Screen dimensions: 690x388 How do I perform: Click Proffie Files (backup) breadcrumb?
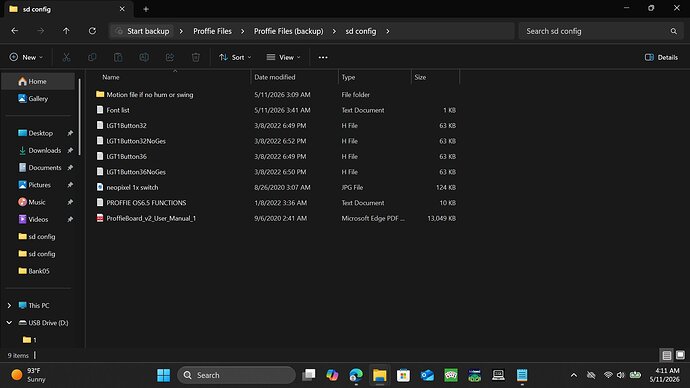pos(289,31)
